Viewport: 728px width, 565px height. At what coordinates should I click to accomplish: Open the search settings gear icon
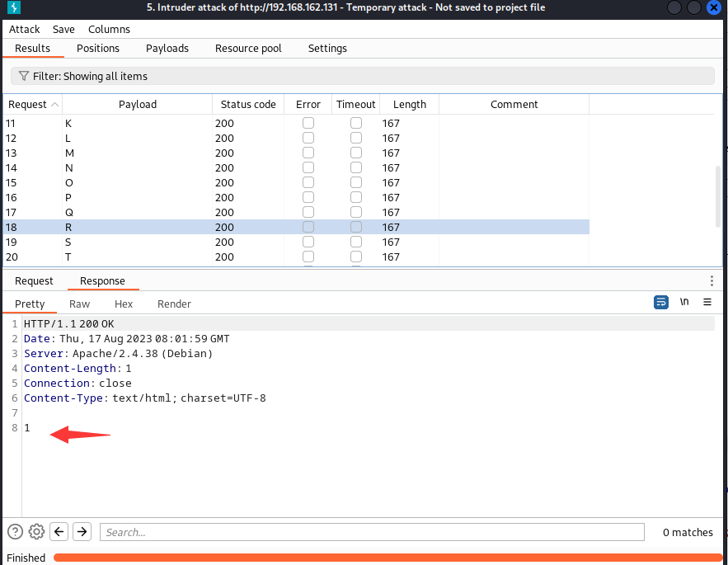coord(36,532)
